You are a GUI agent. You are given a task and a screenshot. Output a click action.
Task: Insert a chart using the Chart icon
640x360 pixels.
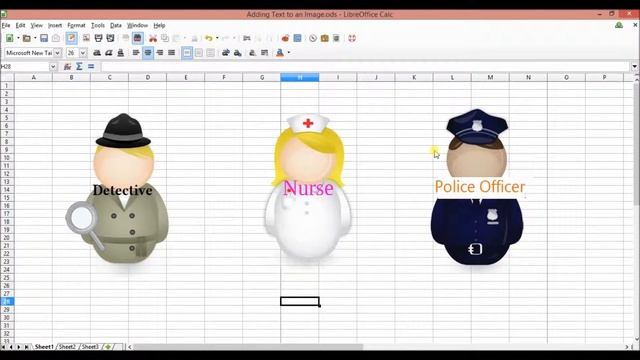coord(285,38)
